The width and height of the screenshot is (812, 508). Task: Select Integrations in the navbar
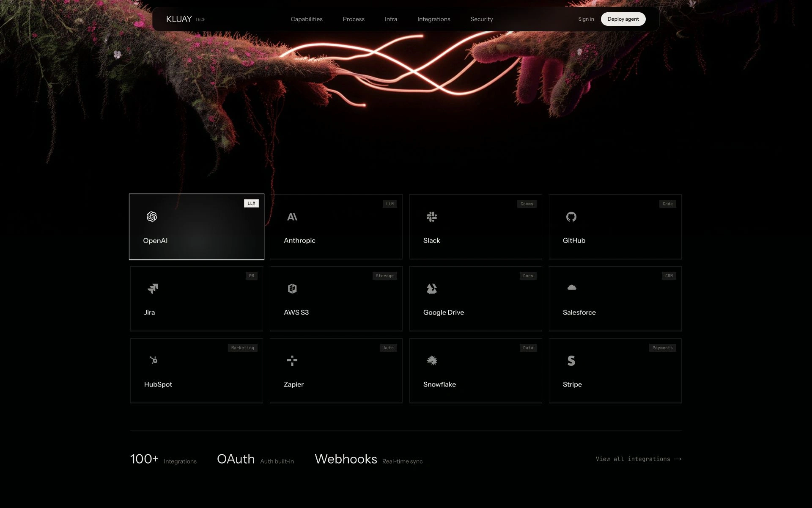tap(434, 19)
